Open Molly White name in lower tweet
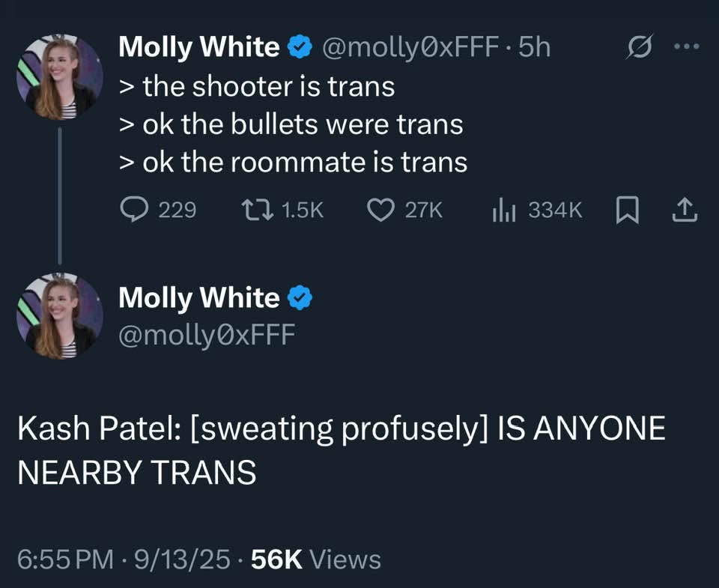Image resolution: width=719 pixels, height=588 pixels. pyautogui.click(x=198, y=298)
